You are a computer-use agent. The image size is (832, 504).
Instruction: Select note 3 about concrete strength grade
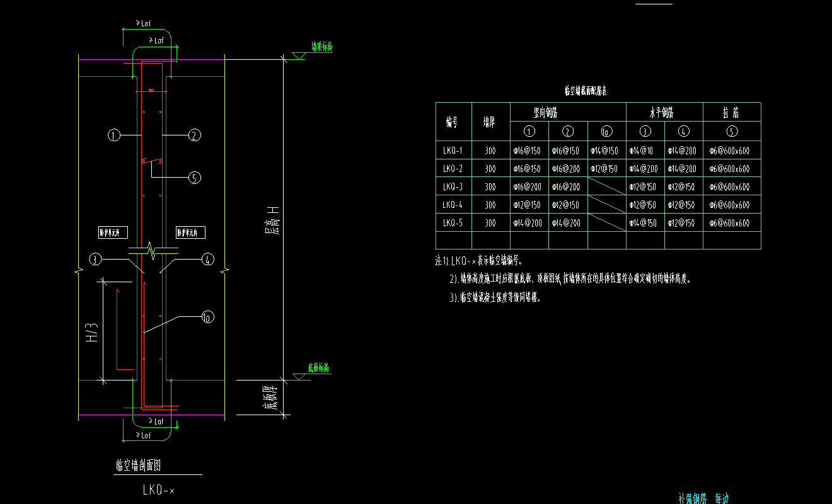click(495, 298)
